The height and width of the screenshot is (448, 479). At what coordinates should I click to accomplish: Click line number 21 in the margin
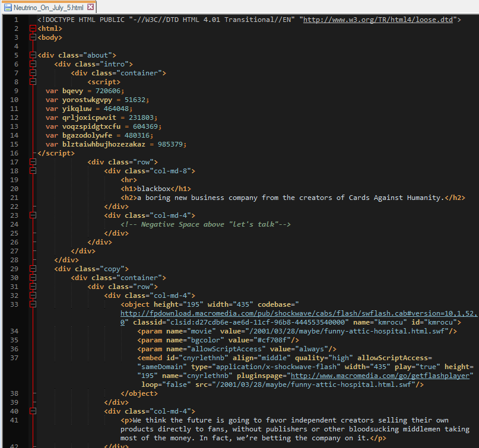15,189
